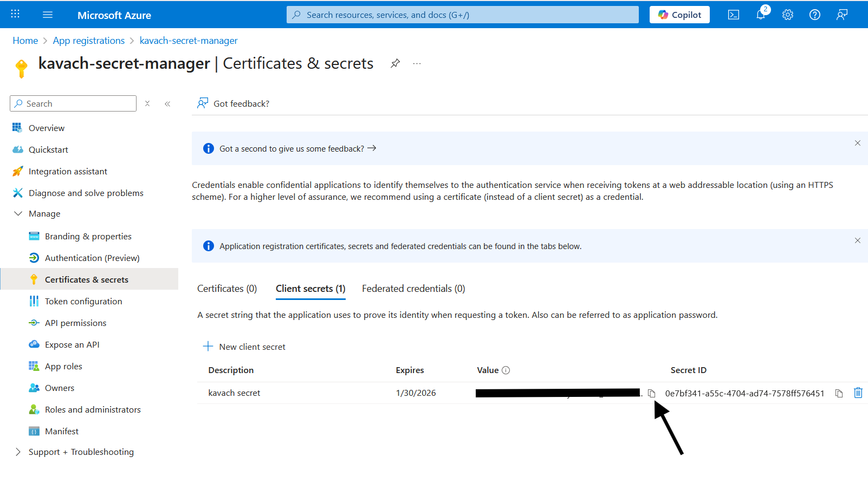Click the Microsoft Azure logo text
The image size is (868, 483).
pyautogui.click(x=114, y=15)
